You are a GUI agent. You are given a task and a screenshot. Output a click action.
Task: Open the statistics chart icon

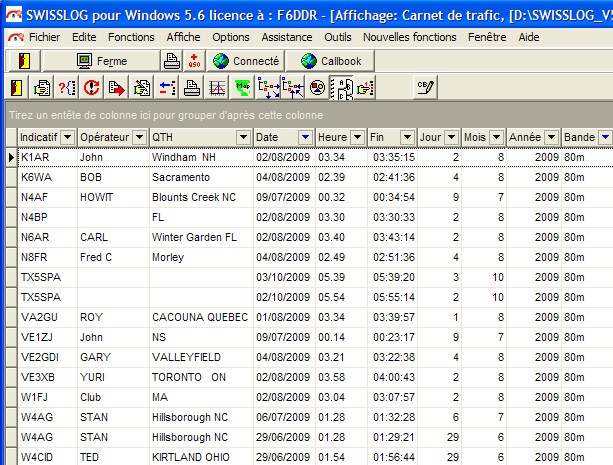point(217,88)
